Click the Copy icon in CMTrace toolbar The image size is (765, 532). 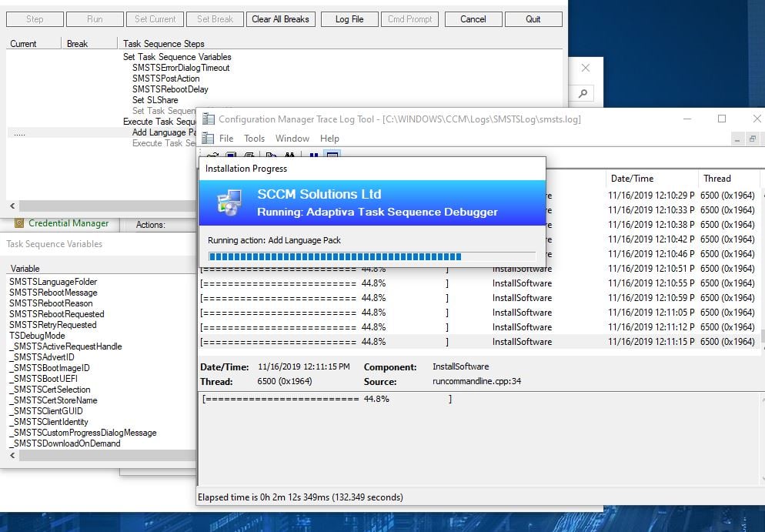tap(272, 156)
